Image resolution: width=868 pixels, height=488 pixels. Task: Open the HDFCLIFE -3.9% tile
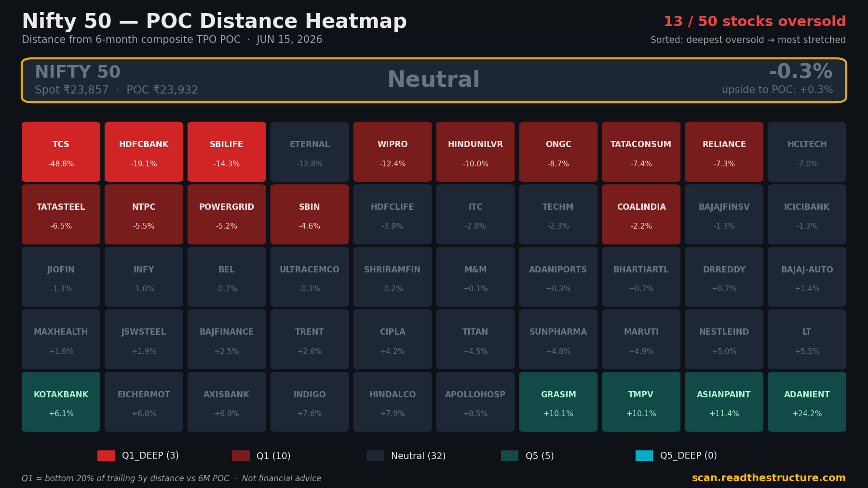point(393,215)
